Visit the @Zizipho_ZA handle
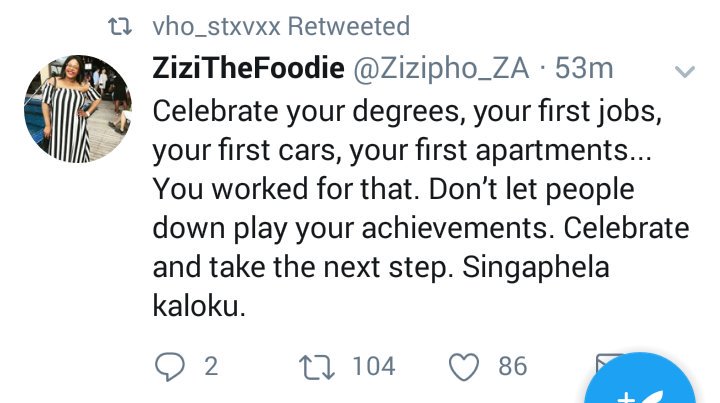The image size is (720, 403). (441, 69)
